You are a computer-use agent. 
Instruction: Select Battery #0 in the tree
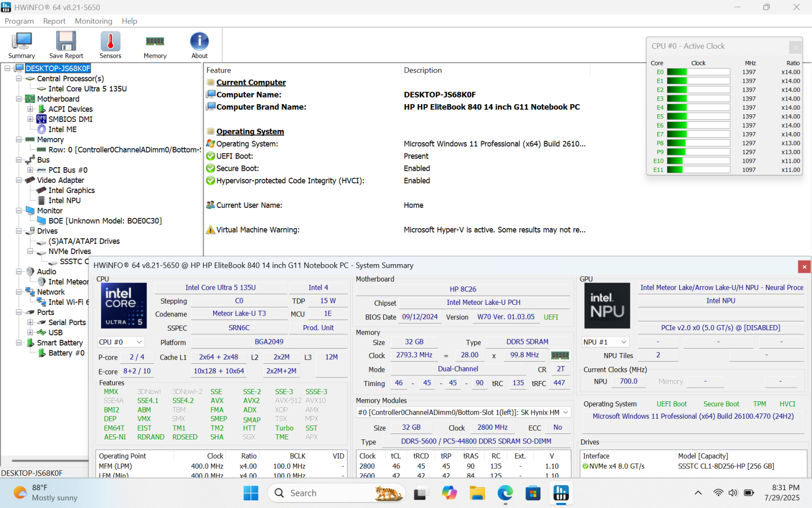click(66, 353)
